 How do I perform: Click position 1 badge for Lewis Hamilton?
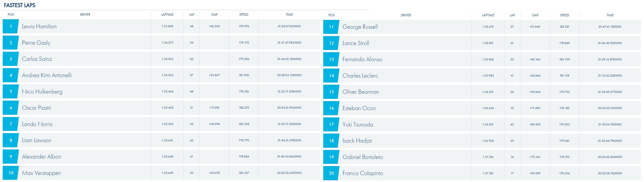click(x=11, y=26)
